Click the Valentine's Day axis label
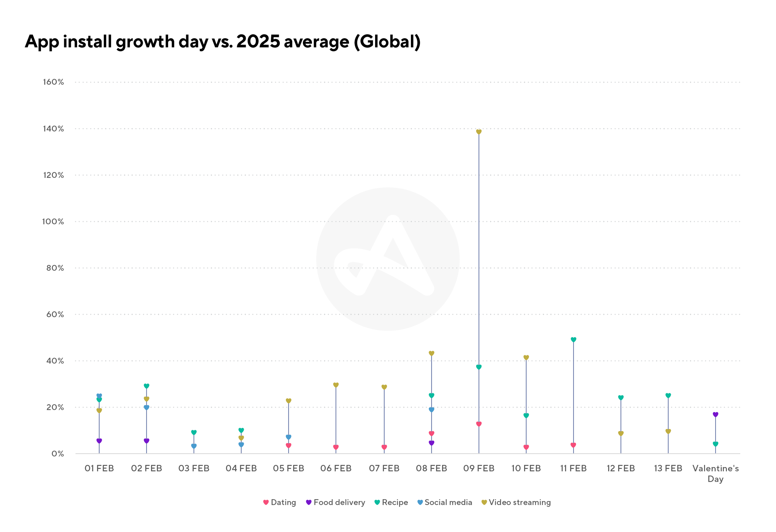Image resolution: width=776 pixels, height=532 pixels. [715, 473]
